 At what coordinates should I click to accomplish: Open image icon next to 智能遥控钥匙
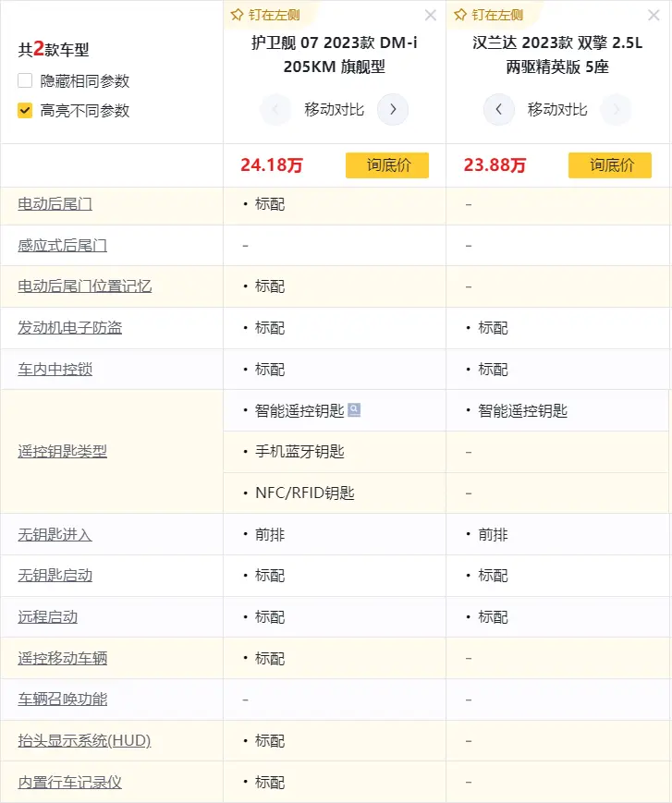pos(354,409)
